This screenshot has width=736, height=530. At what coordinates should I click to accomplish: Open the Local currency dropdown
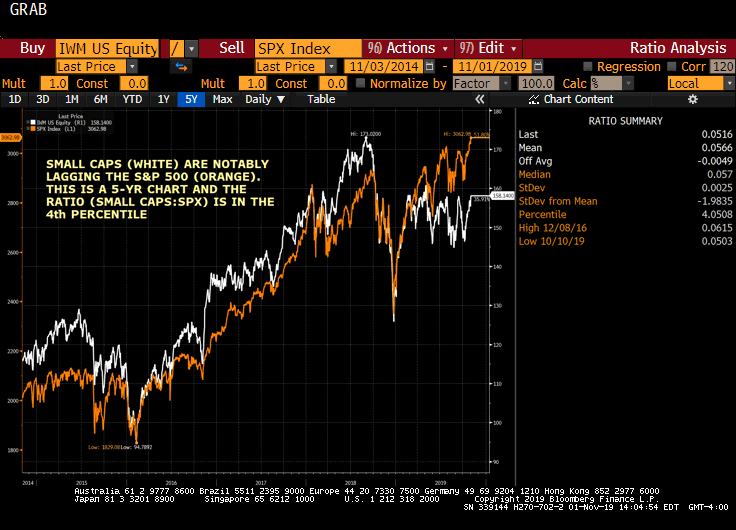(729, 84)
